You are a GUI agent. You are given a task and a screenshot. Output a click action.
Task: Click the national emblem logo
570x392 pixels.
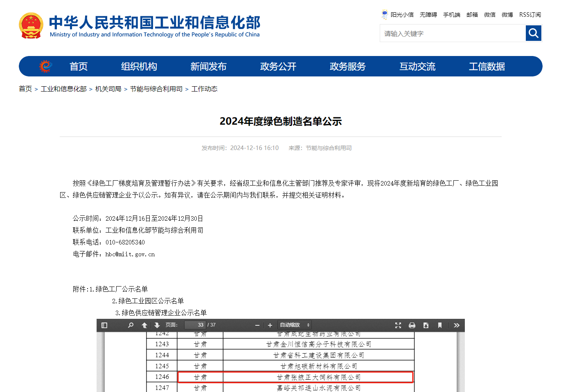(31, 26)
